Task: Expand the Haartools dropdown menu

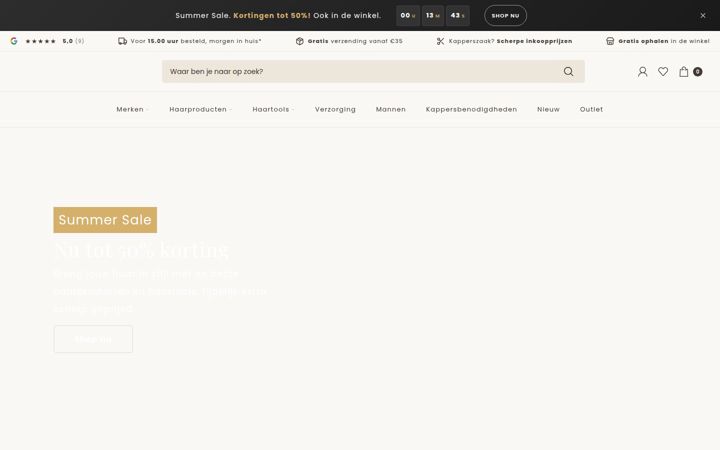Action: 273,109
